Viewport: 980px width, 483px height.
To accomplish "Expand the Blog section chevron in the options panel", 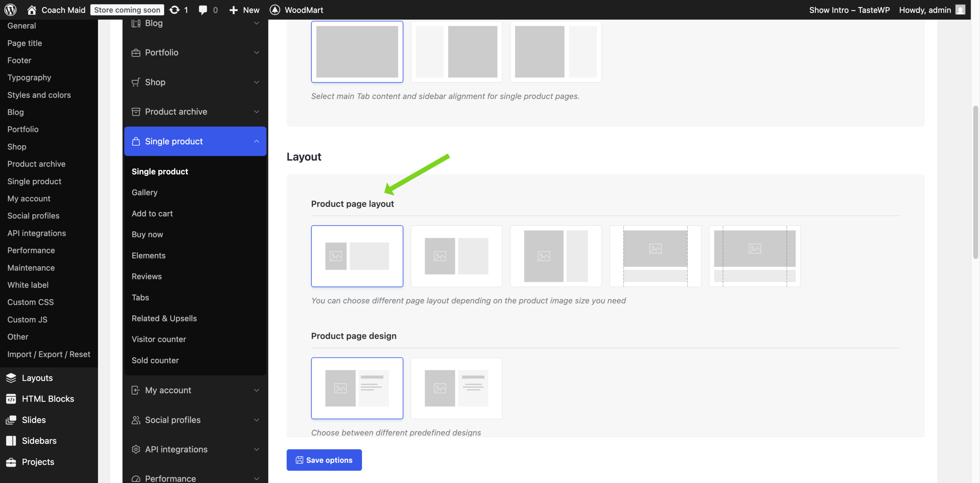I will pos(257,23).
